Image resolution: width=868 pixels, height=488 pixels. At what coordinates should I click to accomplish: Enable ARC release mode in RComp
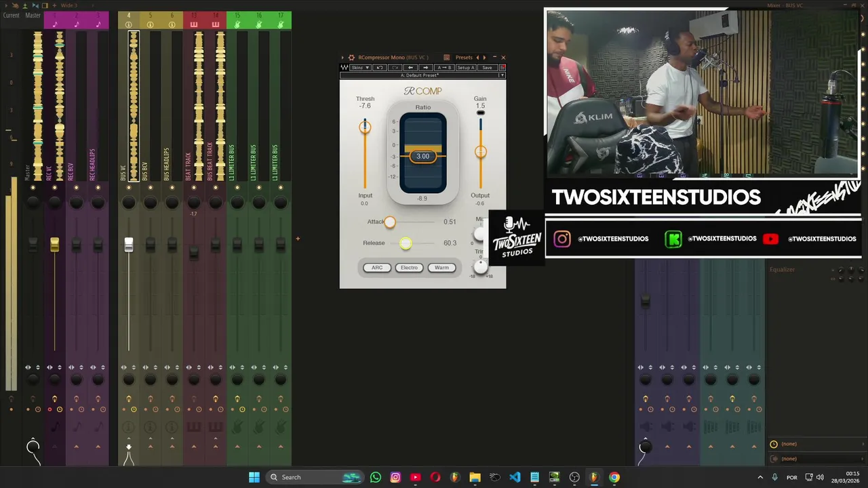[377, 268]
